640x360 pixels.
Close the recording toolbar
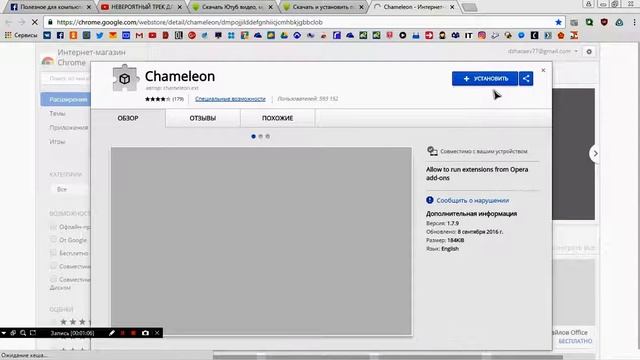[x=157, y=333]
